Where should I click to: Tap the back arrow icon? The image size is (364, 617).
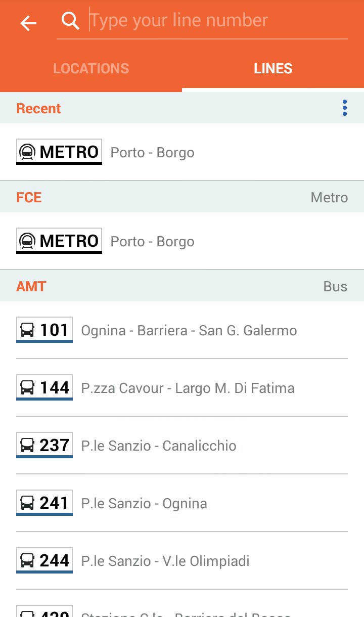click(29, 23)
